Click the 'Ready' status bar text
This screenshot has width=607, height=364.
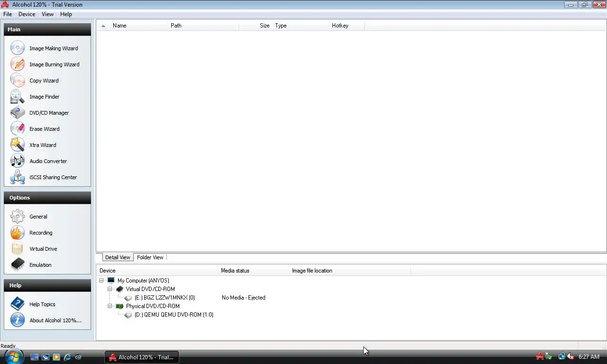click(x=8, y=346)
